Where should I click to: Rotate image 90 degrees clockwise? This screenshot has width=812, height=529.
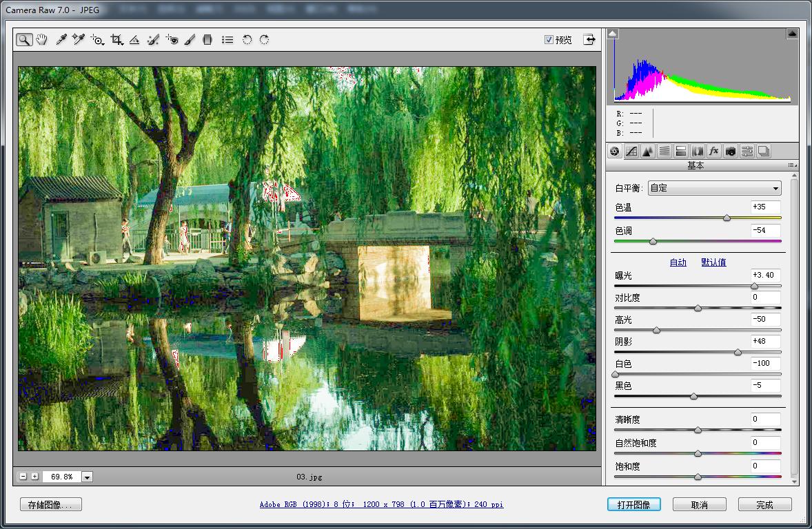click(x=264, y=40)
